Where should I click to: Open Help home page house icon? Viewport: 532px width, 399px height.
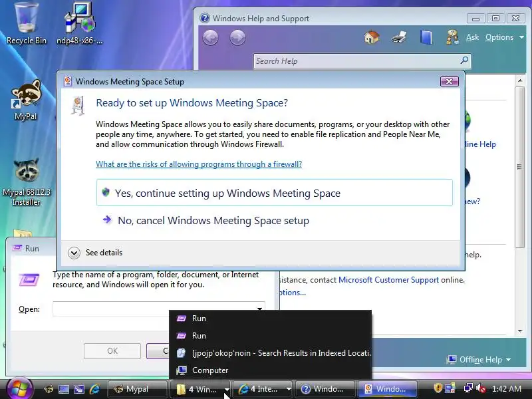pos(372,37)
